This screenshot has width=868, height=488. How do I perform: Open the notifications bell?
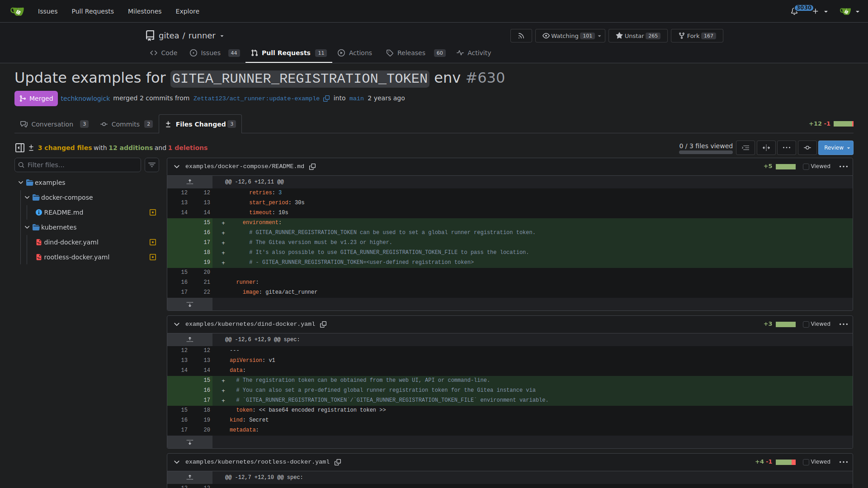click(x=794, y=11)
